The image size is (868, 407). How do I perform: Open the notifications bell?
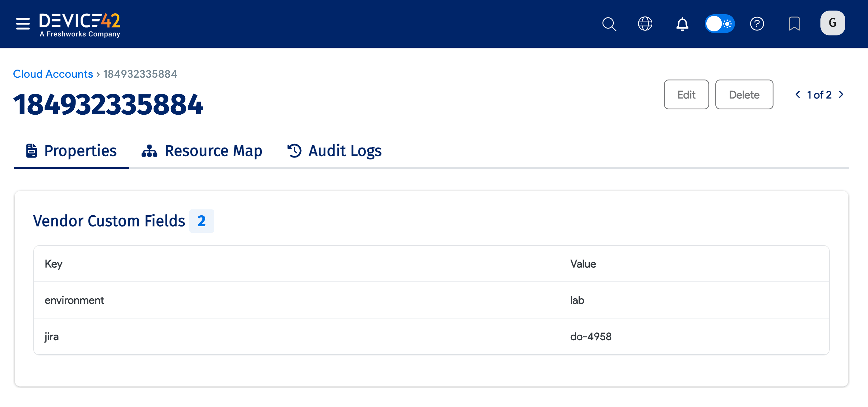click(x=682, y=24)
